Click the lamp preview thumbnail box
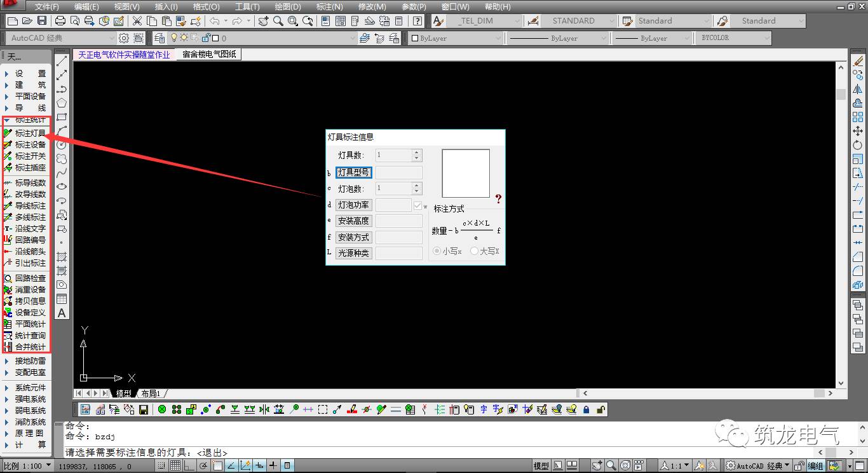Image resolution: width=868 pixels, height=473 pixels. tap(466, 174)
